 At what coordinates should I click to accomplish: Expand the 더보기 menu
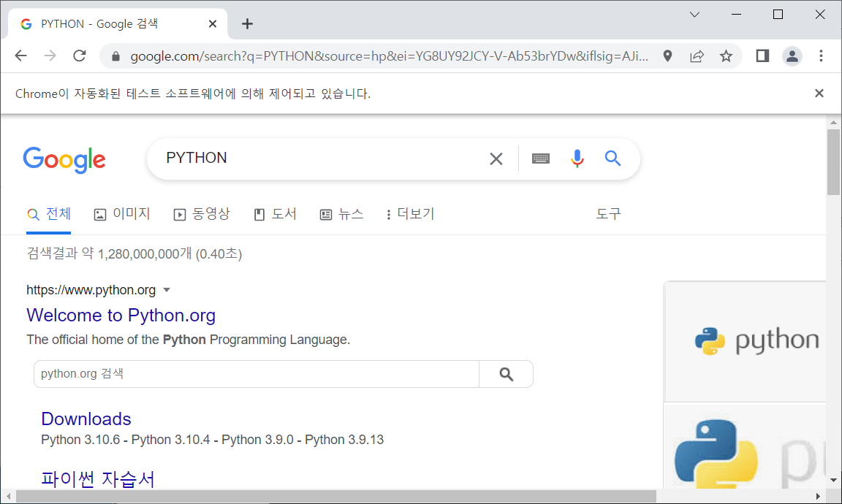tap(410, 214)
